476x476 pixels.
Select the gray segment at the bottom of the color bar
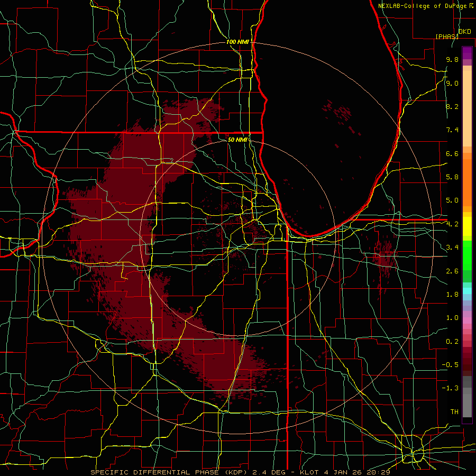(x=467, y=404)
